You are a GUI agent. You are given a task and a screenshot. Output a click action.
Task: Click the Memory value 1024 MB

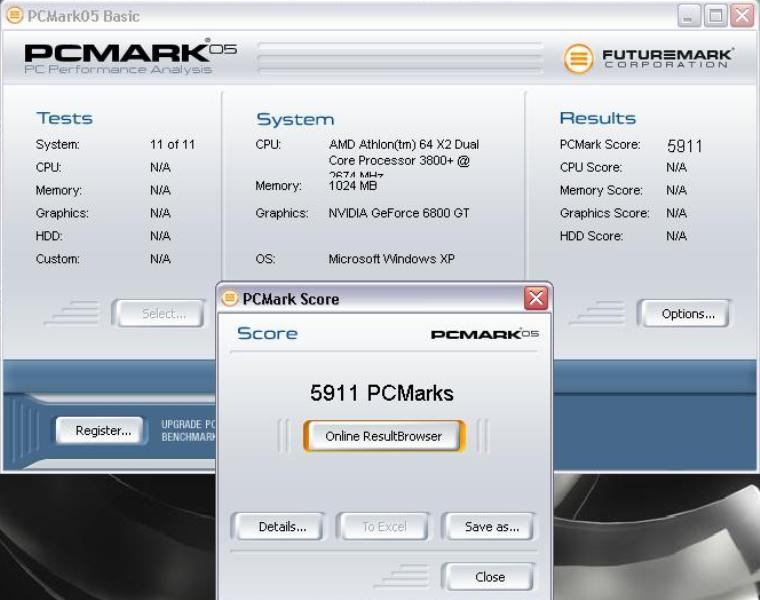point(352,186)
